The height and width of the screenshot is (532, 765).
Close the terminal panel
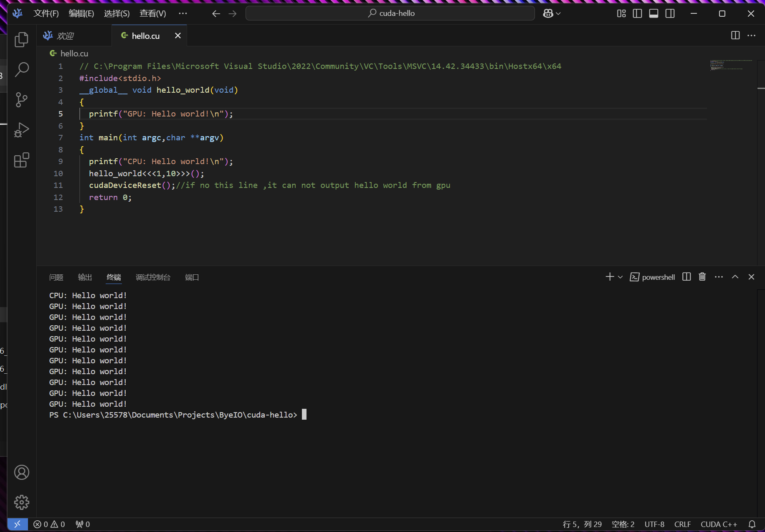(x=751, y=277)
